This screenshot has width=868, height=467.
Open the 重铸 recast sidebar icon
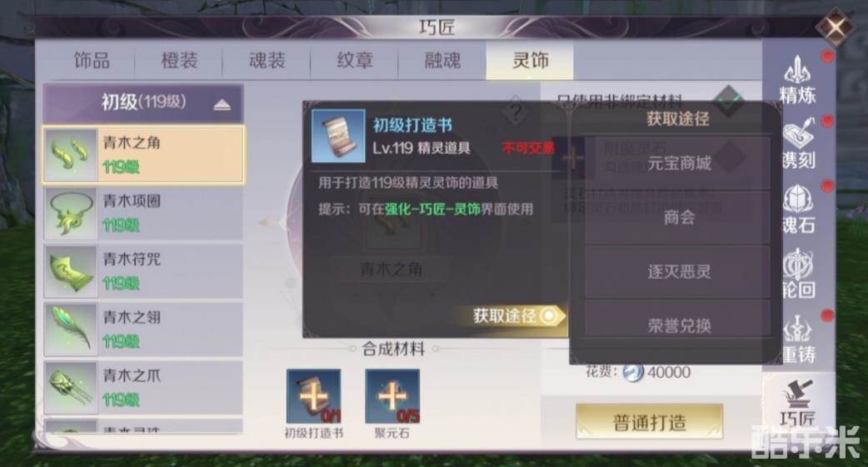(798, 339)
